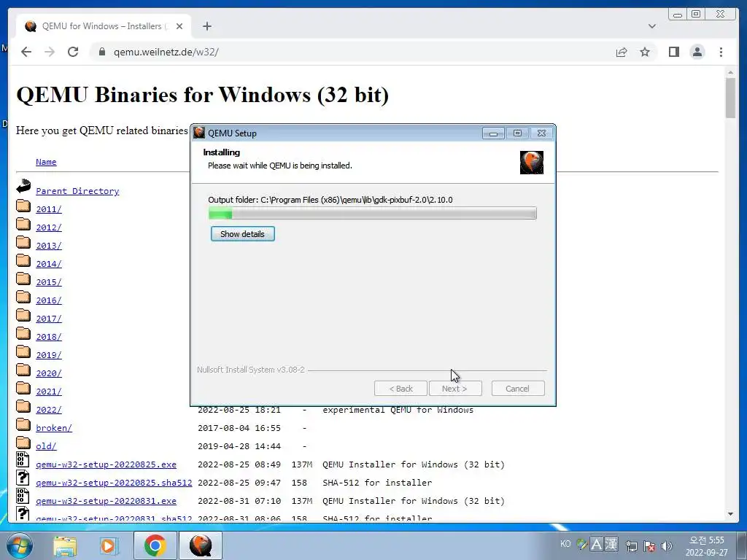Sort listing by the Name column link
The width and height of the screenshot is (747, 560).
[46, 162]
